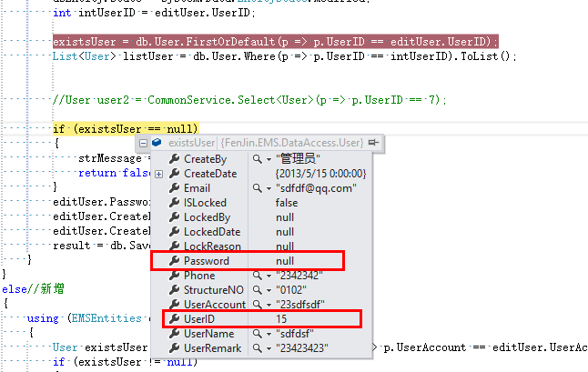
Task: Open text visualizer magnifier for CreateBy
Action: click(x=255, y=159)
